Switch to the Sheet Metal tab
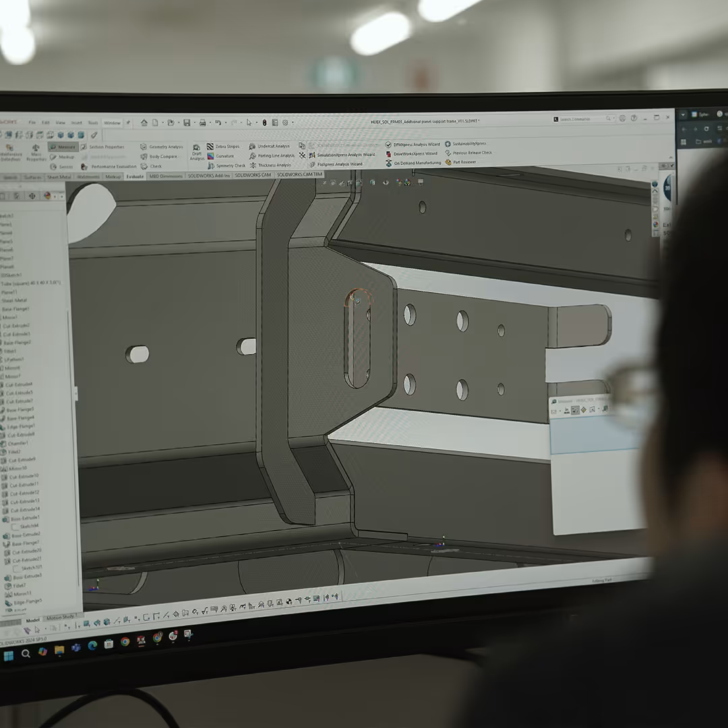The width and height of the screenshot is (728, 728). point(59,177)
